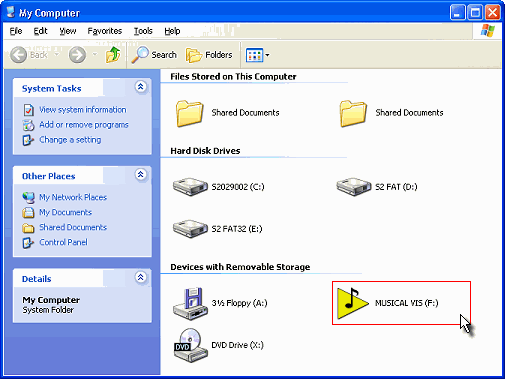Open the MUSICAL VIS (F:) drive icon
505x379 pixels.
click(x=353, y=303)
